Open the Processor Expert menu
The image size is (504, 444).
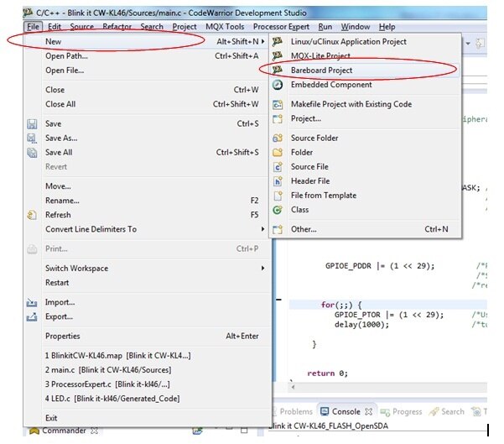pos(281,27)
